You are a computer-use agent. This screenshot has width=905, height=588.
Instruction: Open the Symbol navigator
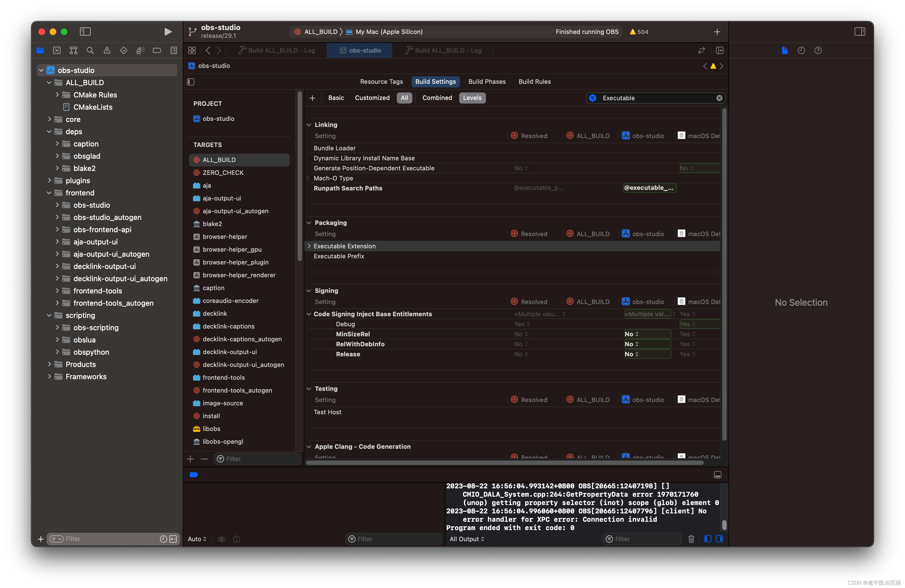click(73, 50)
